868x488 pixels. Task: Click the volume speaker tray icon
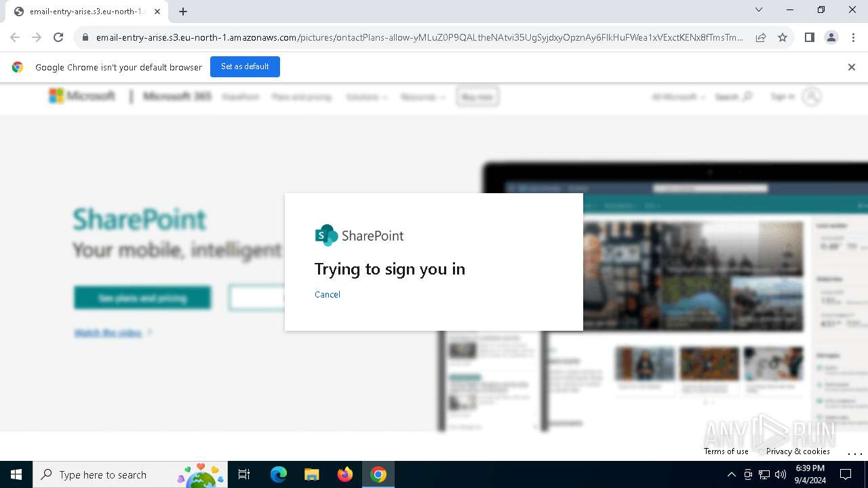tap(781, 474)
